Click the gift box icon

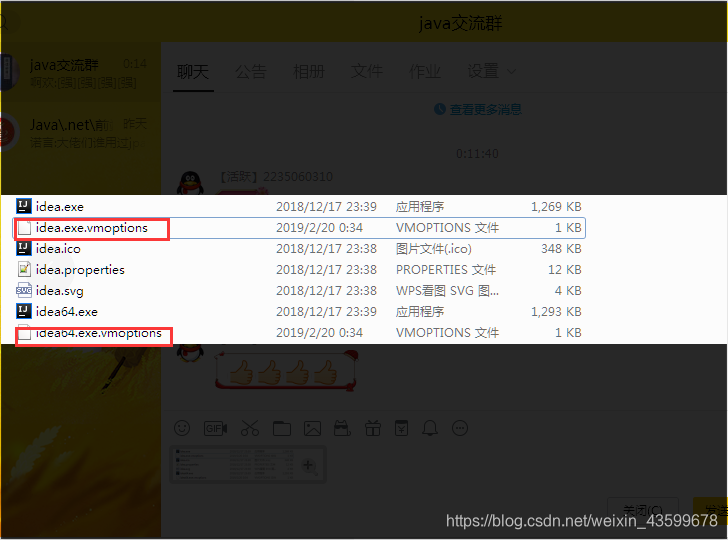click(373, 428)
